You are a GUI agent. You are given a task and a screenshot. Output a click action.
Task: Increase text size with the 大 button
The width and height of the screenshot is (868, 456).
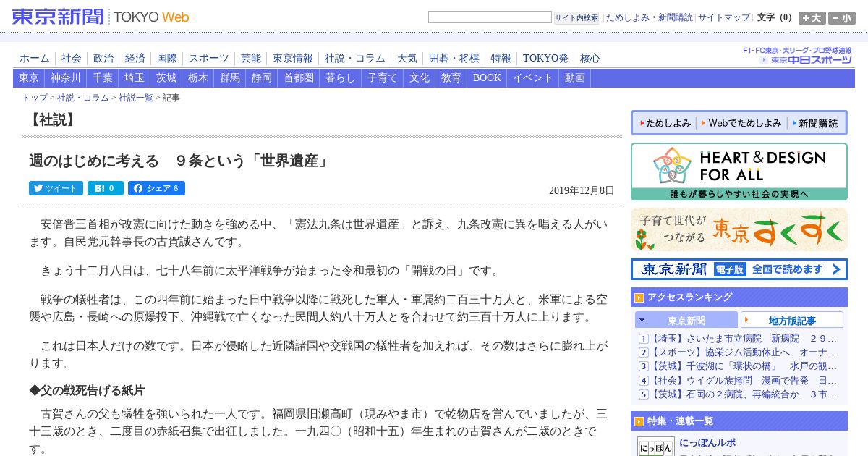[x=812, y=18]
